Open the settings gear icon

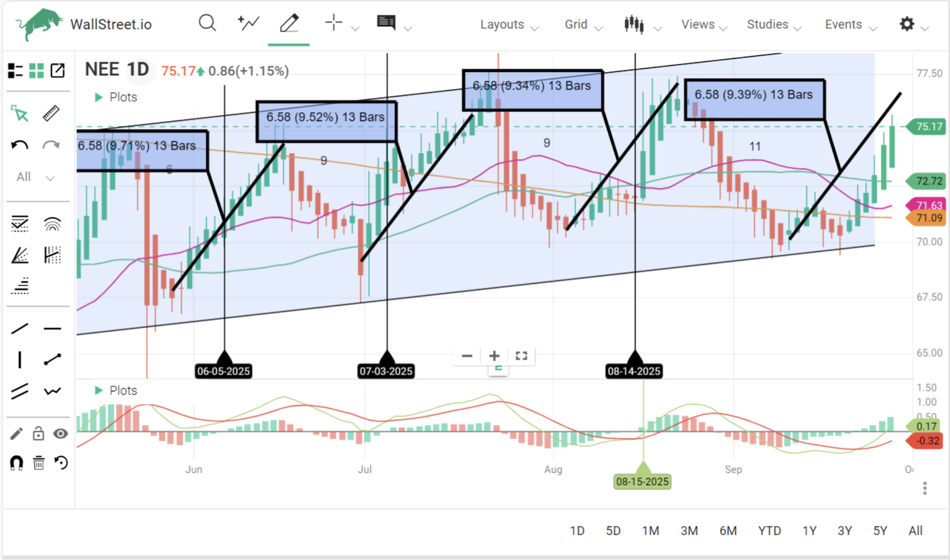tap(907, 24)
